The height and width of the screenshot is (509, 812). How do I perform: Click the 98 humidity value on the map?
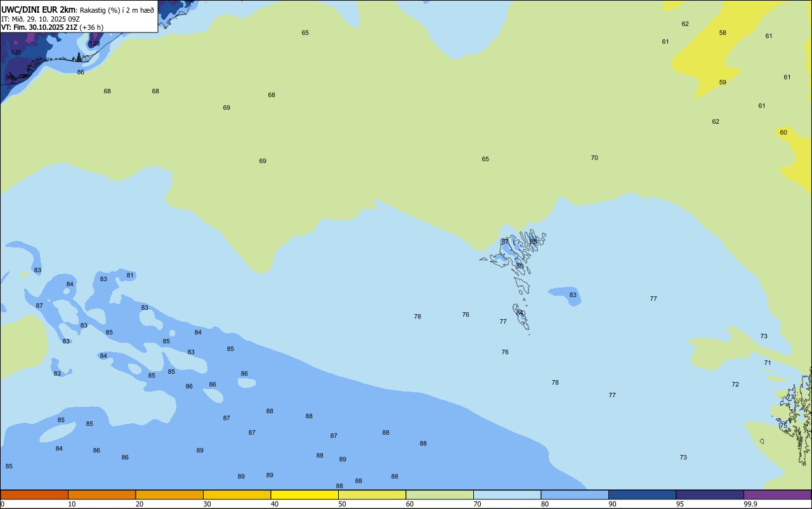tap(9, 77)
